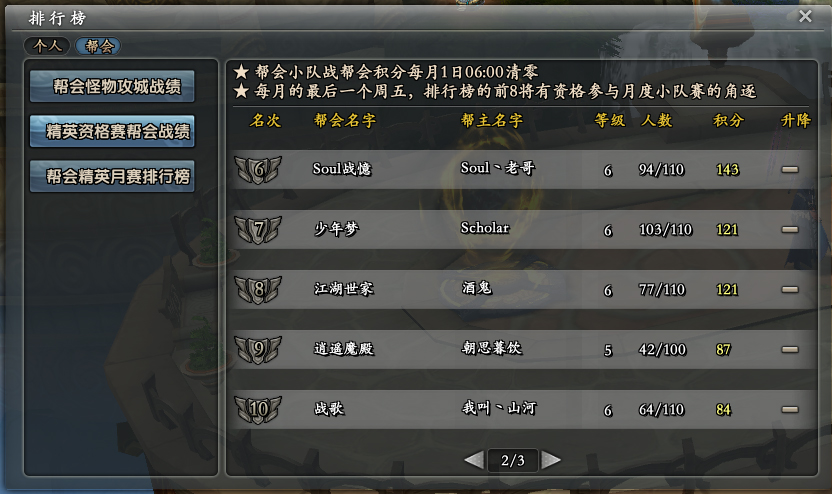
Task: Open 精英资格赛帮会战绩 ranking
Action: coord(112,131)
